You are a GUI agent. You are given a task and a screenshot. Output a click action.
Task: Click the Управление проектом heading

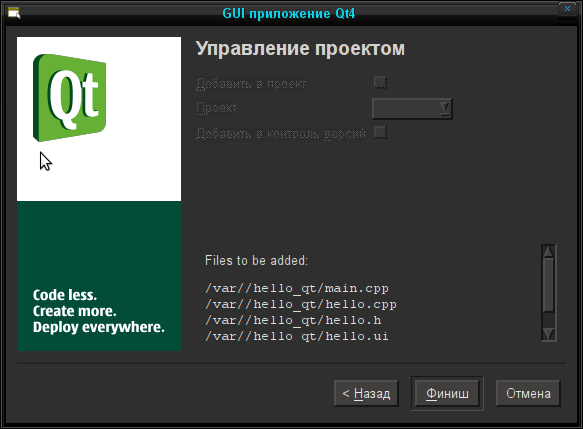(x=300, y=48)
